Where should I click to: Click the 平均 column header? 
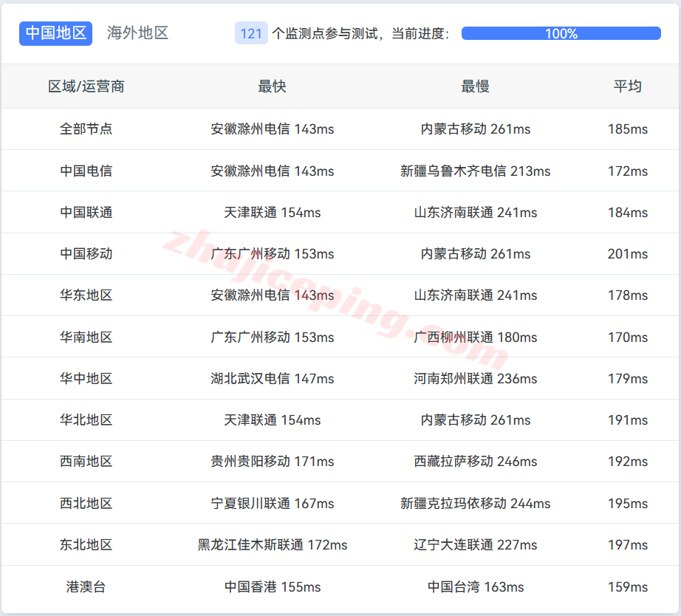[x=628, y=86]
